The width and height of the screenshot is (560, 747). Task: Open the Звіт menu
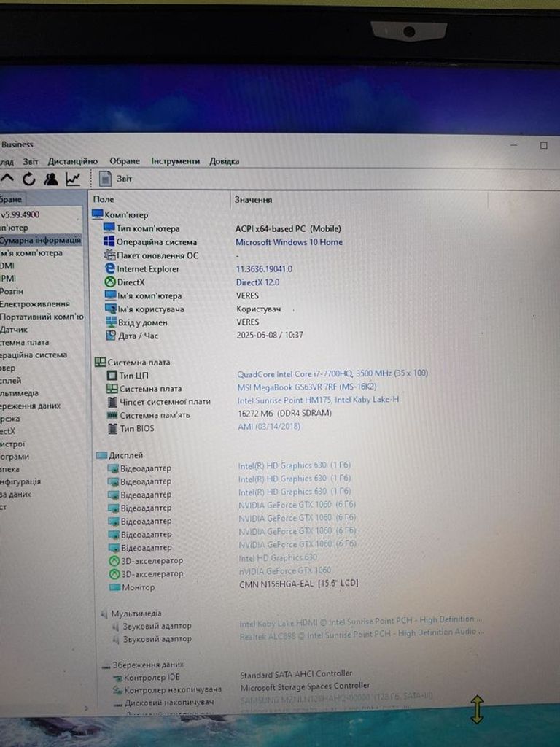[x=31, y=161]
